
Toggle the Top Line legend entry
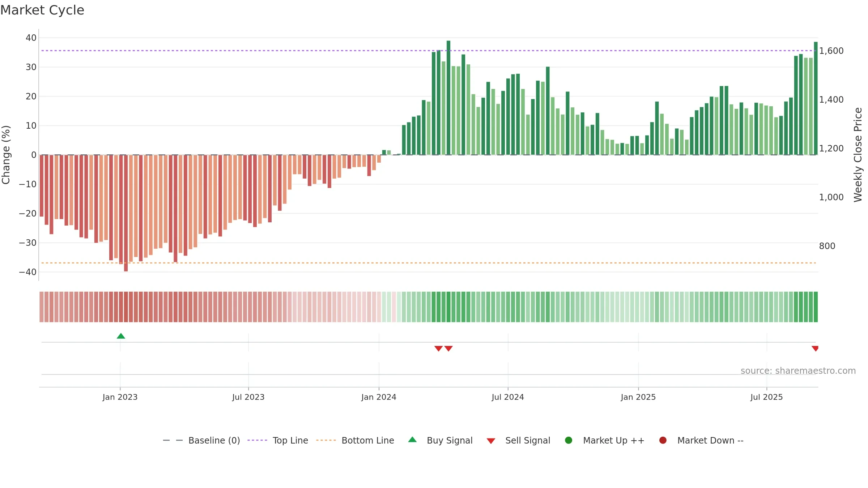pos(278,440)
